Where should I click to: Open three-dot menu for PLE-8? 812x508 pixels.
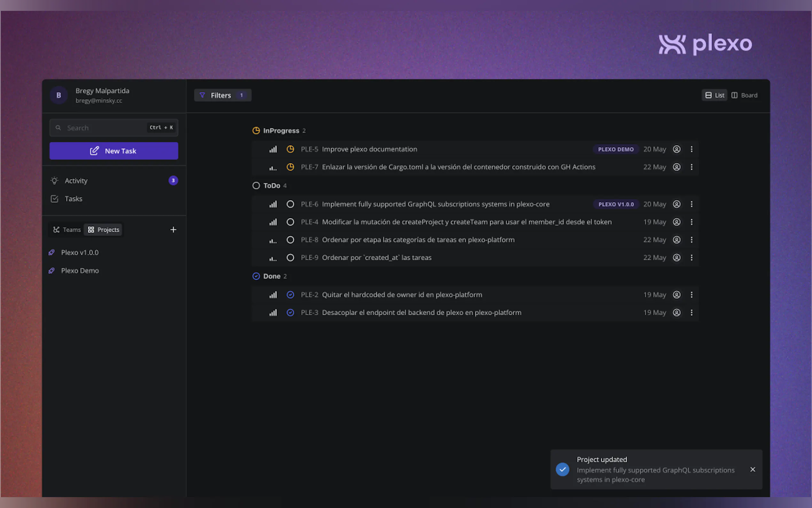691,240
